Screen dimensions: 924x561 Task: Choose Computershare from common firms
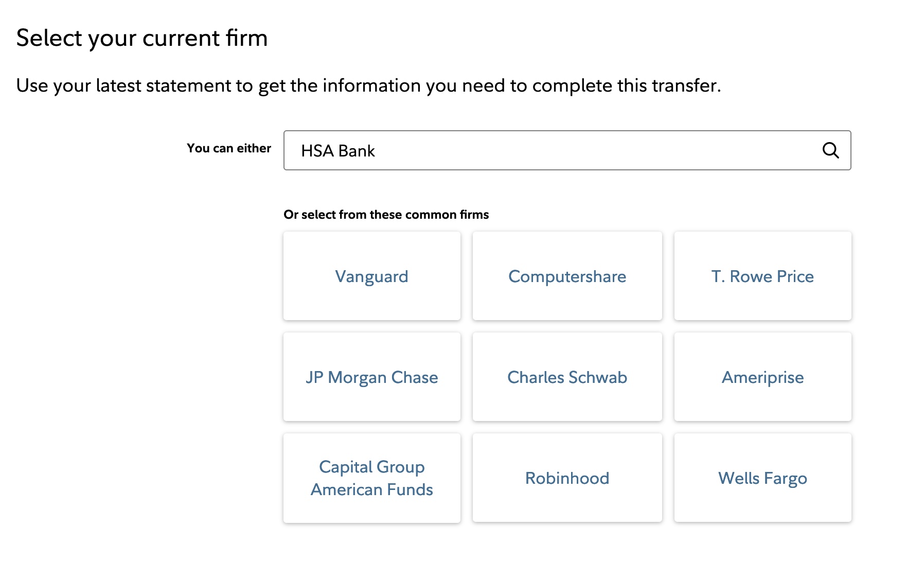click(x=566, y=276)
